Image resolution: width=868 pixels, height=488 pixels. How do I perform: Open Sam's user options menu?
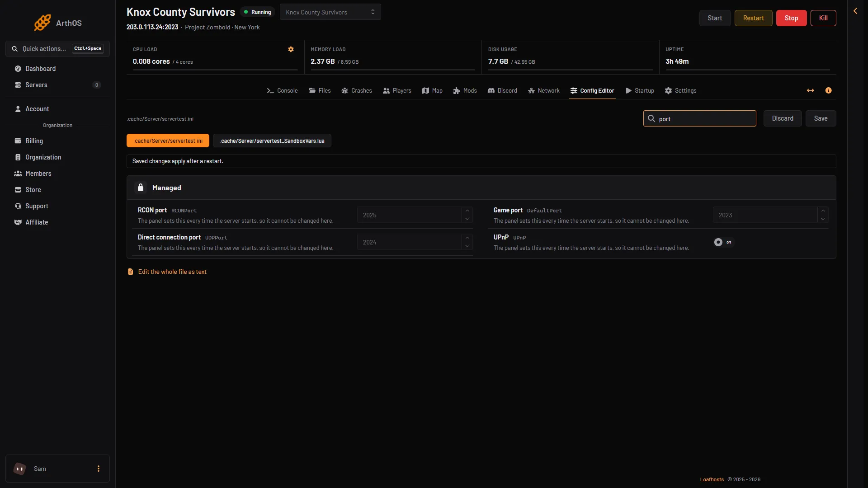tap(99, 469)
